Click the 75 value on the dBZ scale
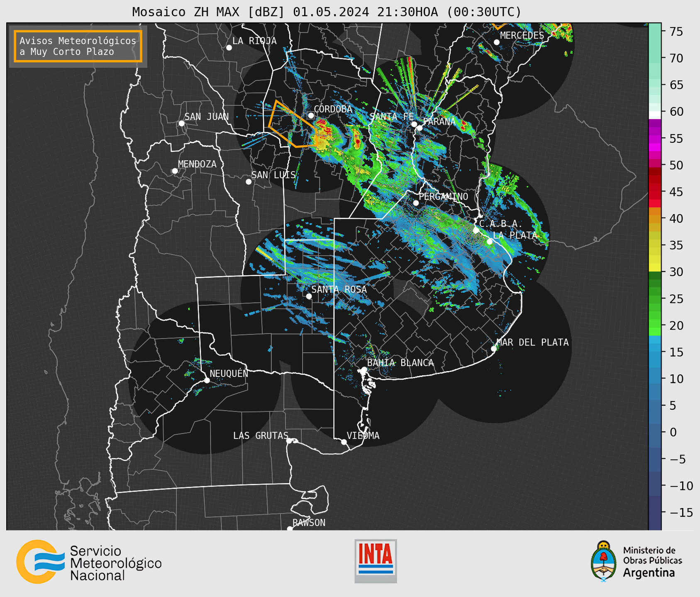Image resolution: width=700 pixels, height=597 pixels. pos(677,32)
